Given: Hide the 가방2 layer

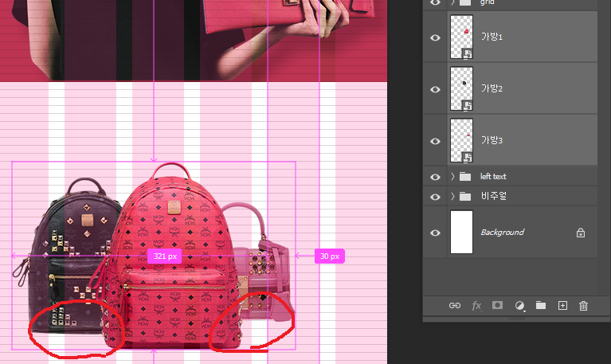Looking at the screenshot, I should 435,89.
